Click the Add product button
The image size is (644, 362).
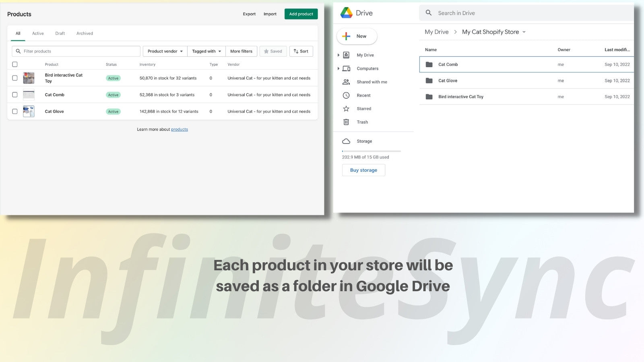(x=301, y=14)
